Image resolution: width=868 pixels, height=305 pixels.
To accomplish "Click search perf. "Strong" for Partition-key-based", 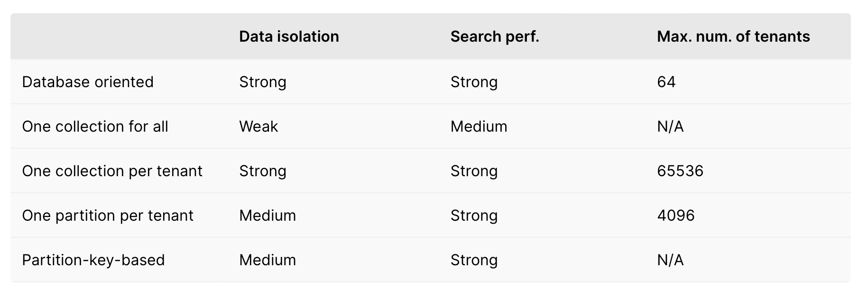I will click(474, 260).
